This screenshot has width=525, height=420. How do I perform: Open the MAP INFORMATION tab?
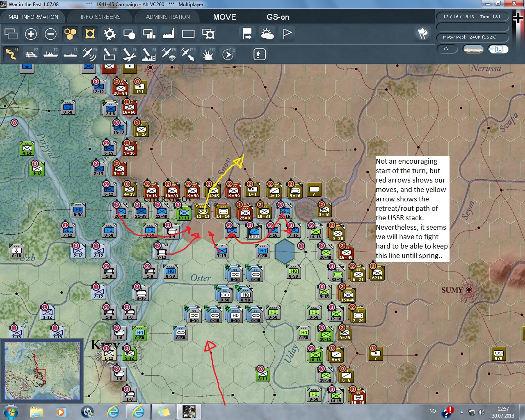pyautogui.click(x=33, y=17)
